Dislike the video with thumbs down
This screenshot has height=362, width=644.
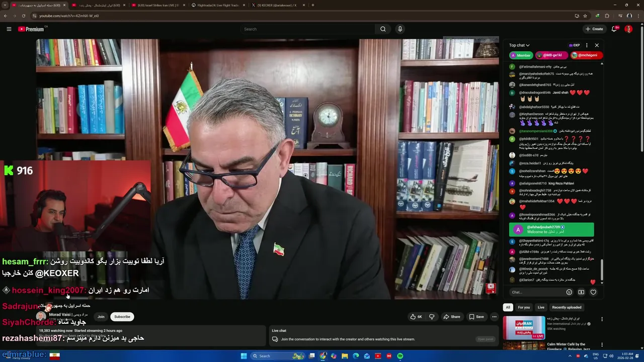(432, 317)
